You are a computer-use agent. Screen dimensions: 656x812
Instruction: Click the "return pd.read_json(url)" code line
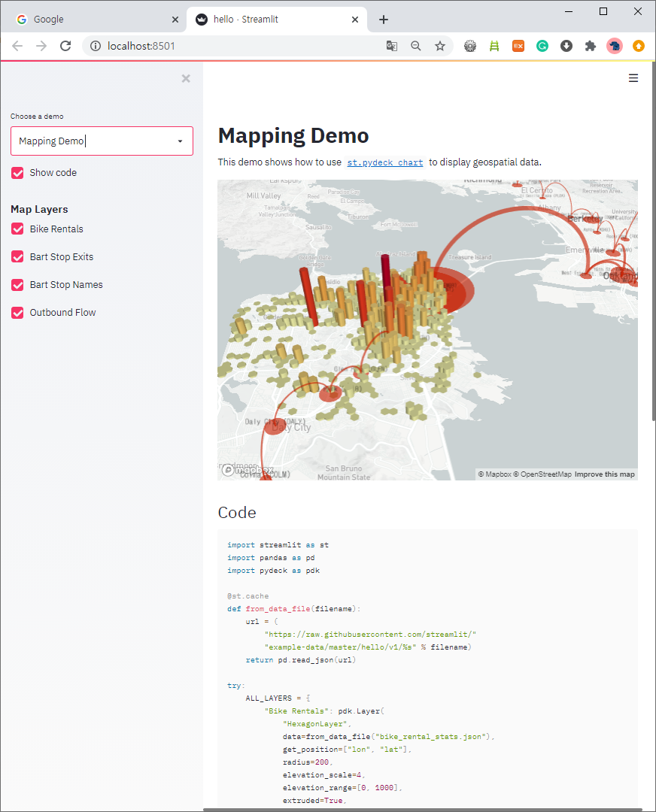pos(300,660)
